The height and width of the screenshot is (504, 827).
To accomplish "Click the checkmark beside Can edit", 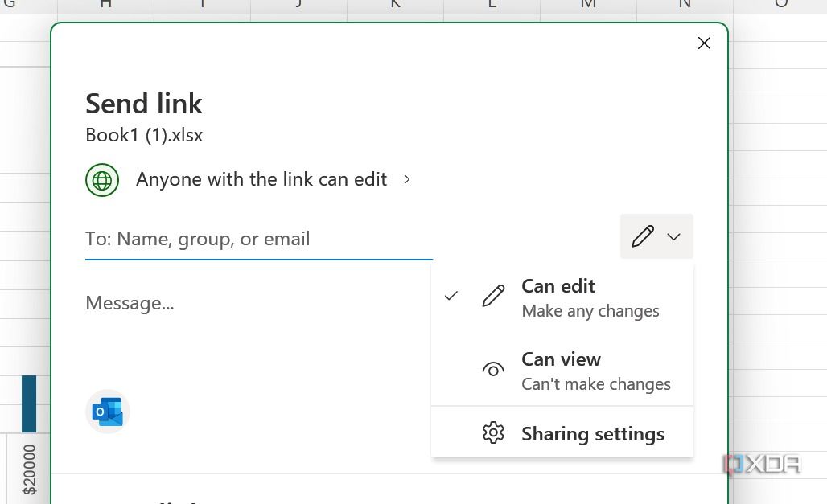I will coord(451,296).
